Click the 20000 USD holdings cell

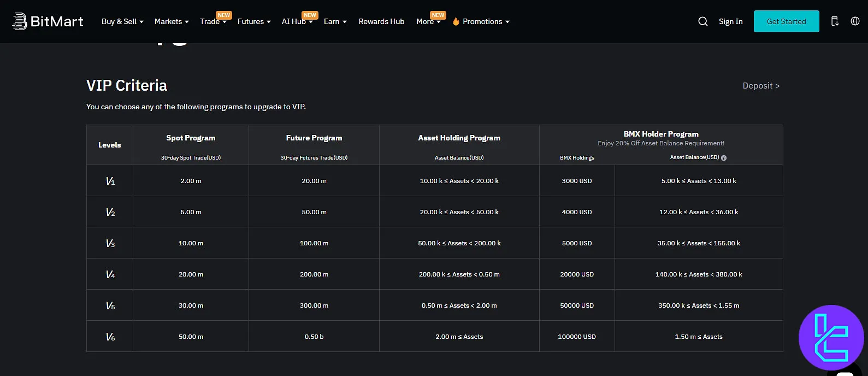(577, 274)
